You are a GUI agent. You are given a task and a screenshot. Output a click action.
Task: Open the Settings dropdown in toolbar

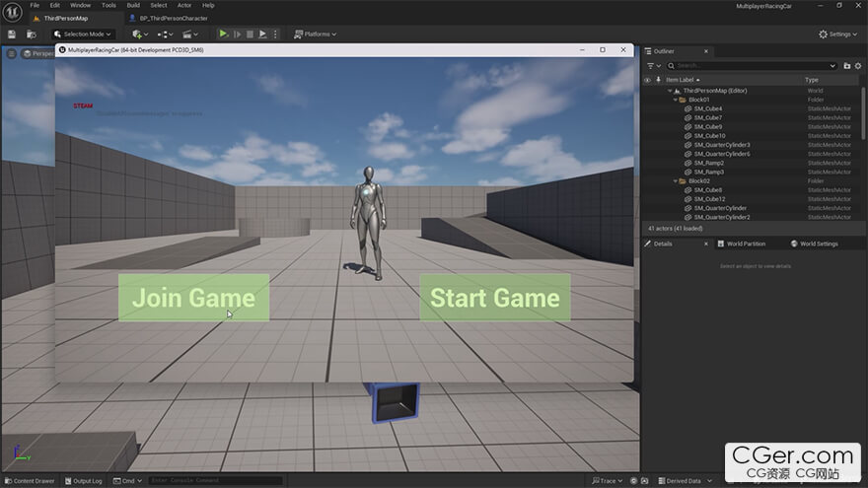click(837, 35)
